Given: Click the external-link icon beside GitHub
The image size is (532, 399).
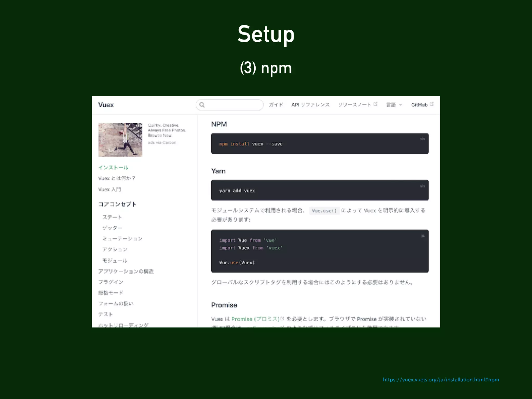Looking at the screenshot, I should pyautogui.click(x=431, y=104).
